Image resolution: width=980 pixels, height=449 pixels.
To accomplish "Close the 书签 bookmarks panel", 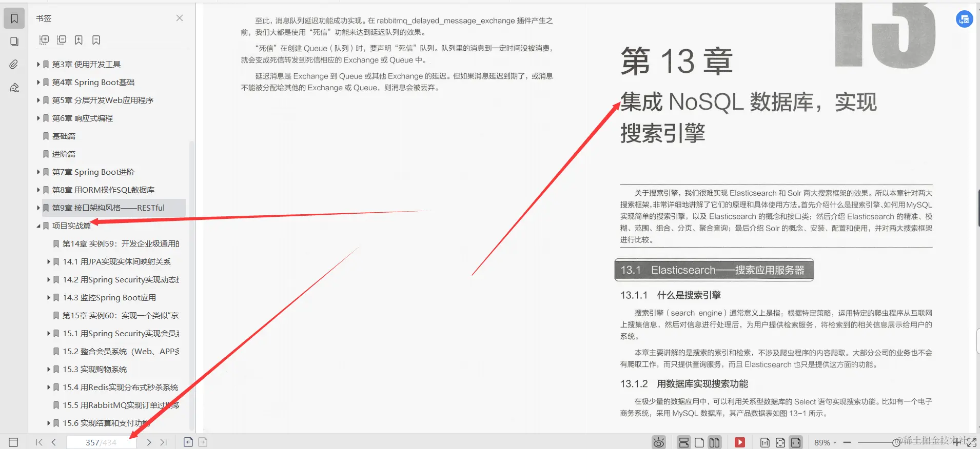I will (180, 18).
